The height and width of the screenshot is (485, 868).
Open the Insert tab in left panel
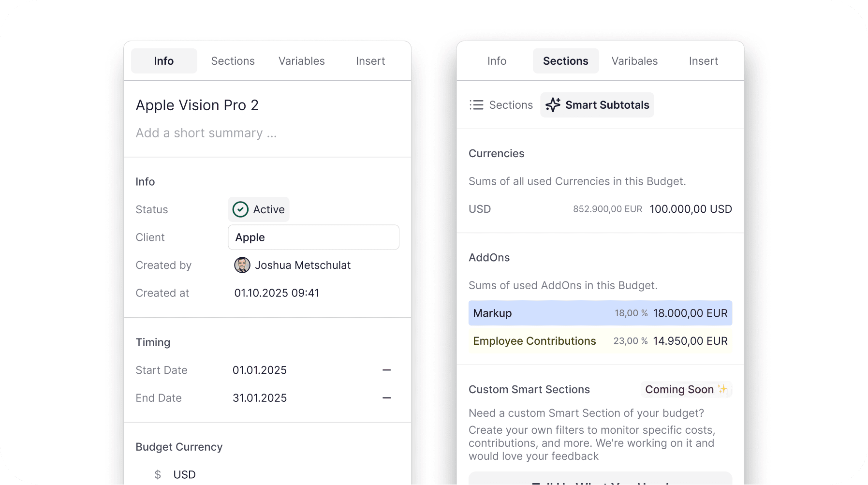point(370,61)
